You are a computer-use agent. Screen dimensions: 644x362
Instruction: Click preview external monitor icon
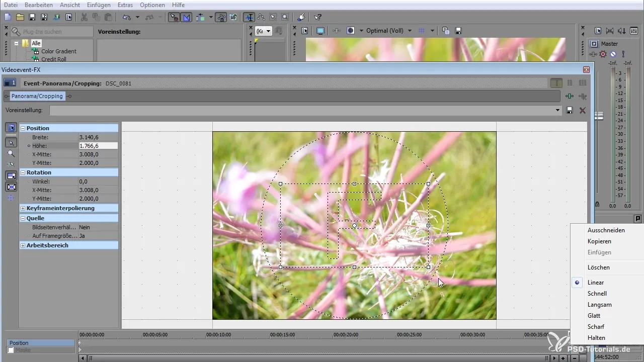click(320, 31)
